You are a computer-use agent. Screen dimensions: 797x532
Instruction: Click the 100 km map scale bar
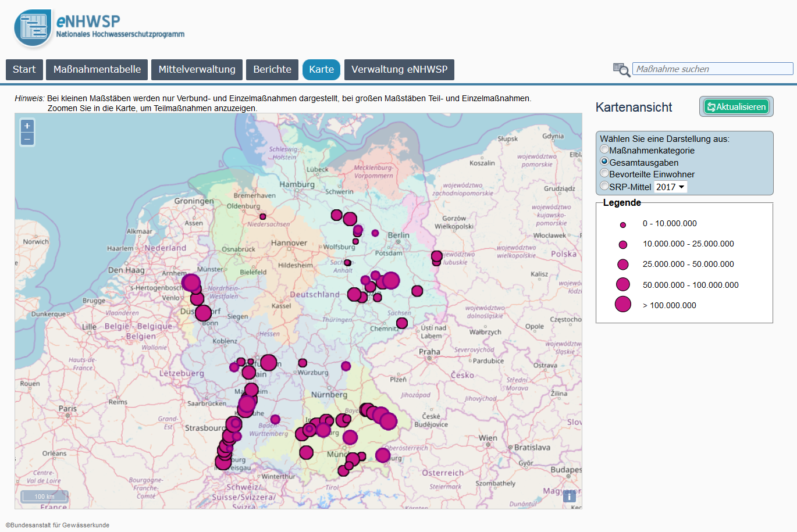44,497
